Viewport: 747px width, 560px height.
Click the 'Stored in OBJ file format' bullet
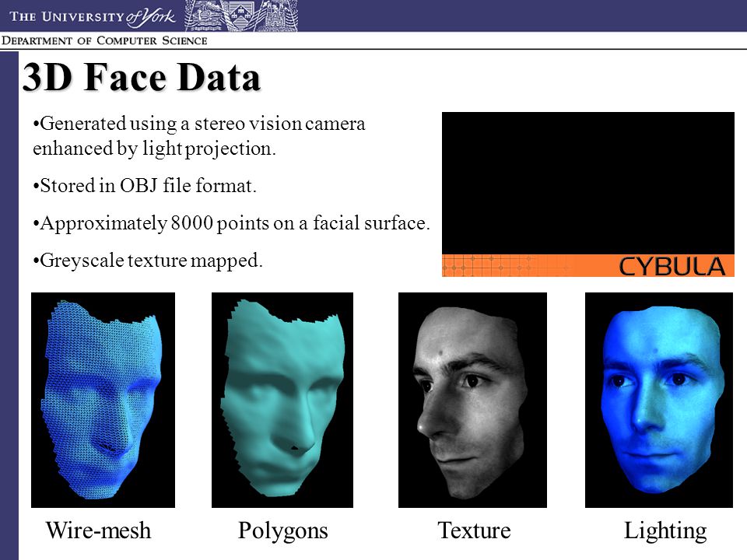(x=145, y=185)
